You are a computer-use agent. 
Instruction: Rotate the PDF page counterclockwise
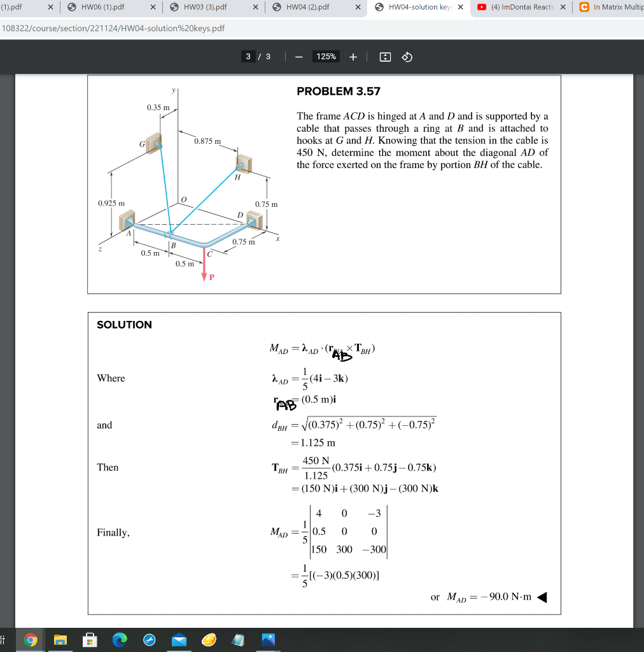(x=407, y=57)
